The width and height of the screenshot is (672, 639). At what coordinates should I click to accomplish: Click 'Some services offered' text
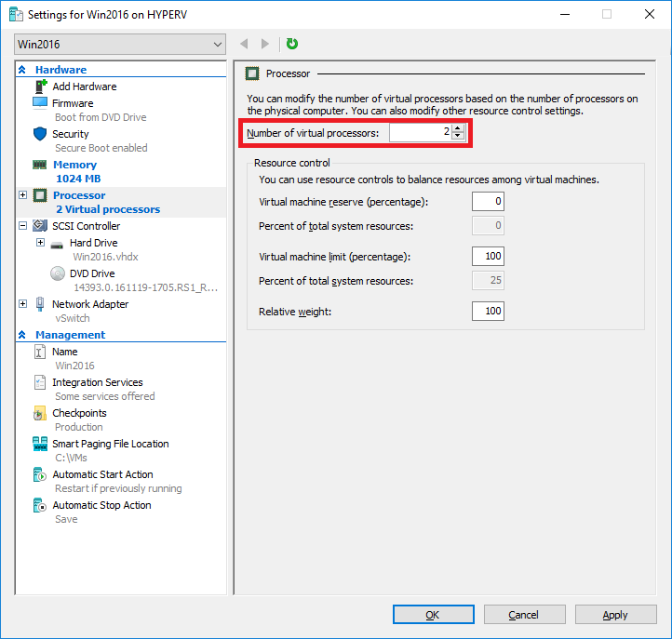105,396
